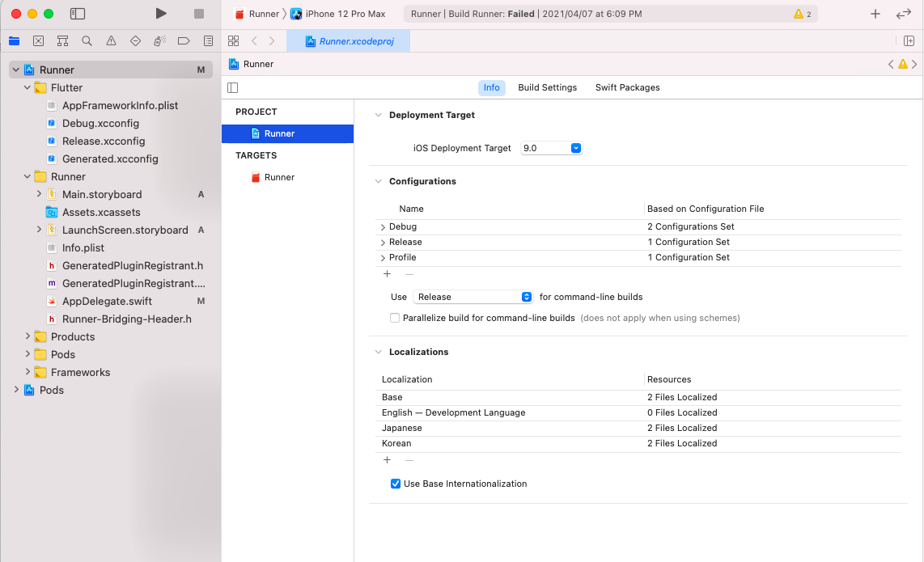Viewport: 924px width, 562px height.
Task: Open AppDelegate.swift file
Action: point(107,301)
